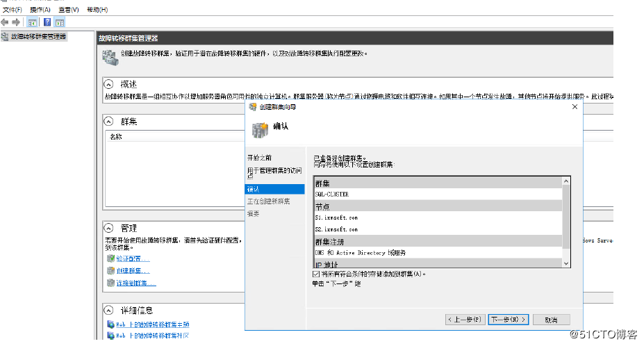The image size is (644, 346).
Task: Open the Help toolbar icon
Action: [47, 22]
